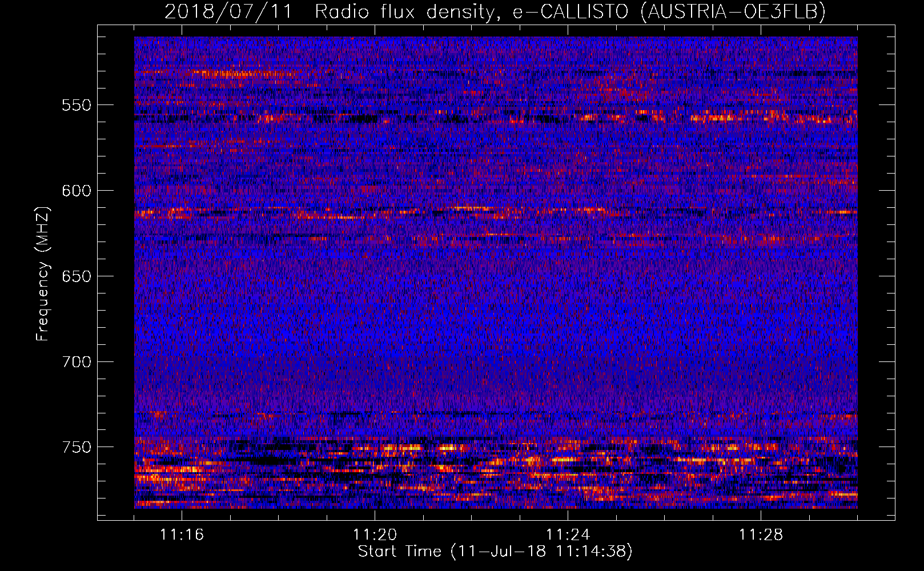
Task: Click the 'Start Time (11-Jul-18 11:14:38)' label
Action: 495,552
